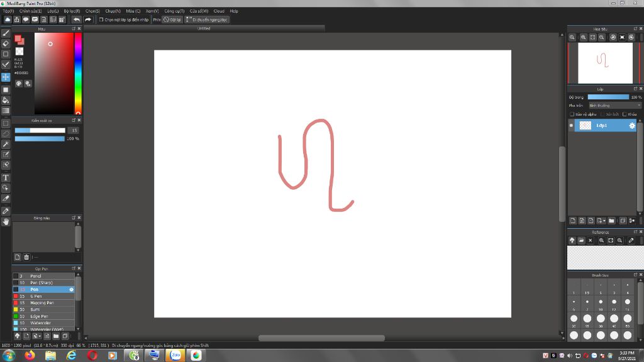Create a layer folder in Layer panel

pyautogui.click(x=611, y=221)
